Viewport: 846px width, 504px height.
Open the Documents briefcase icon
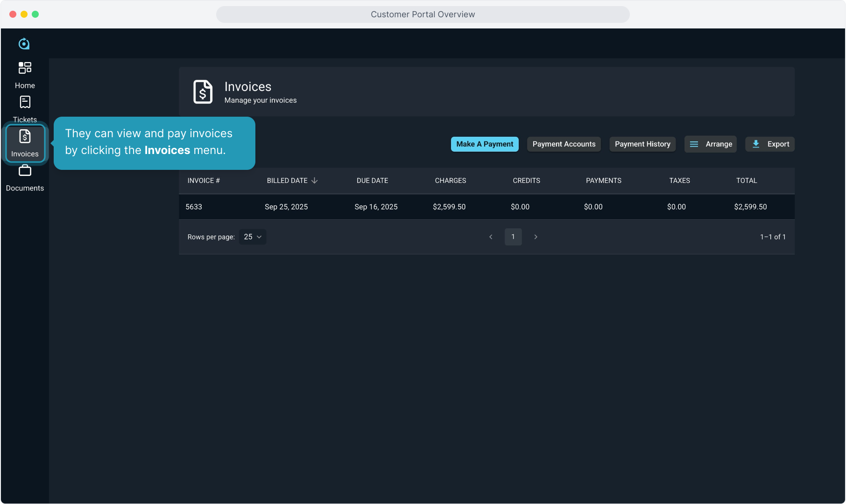click(25, 171)
